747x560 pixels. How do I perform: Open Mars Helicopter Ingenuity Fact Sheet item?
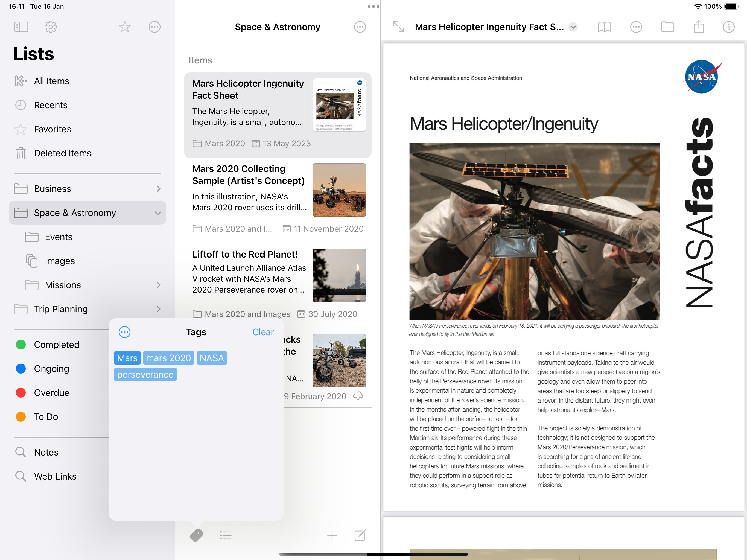[278, 115]
